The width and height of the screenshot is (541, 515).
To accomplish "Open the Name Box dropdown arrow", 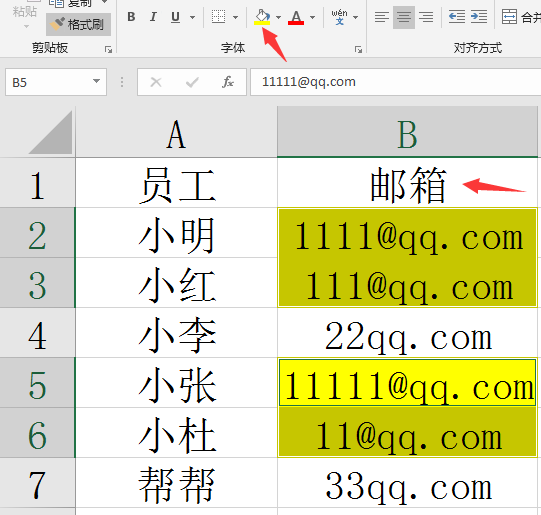I will [96, 81].
